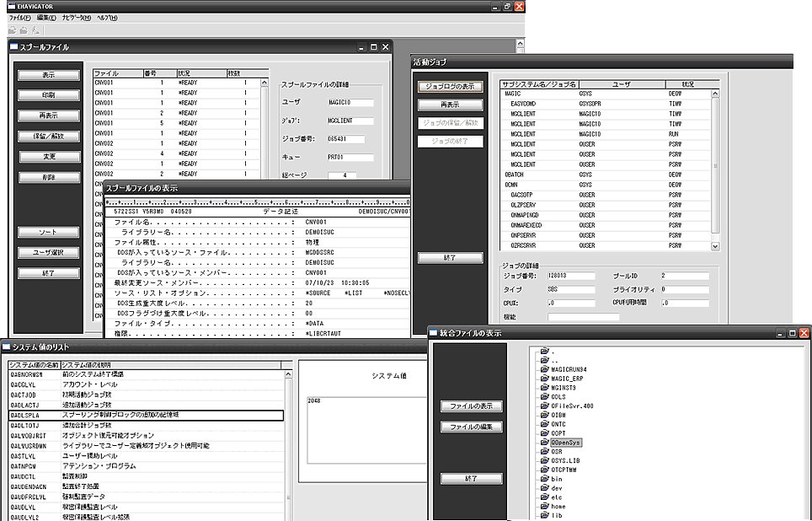812x521 pixels.
Task: Click the scroll-up arrow of the システム値 list
Action: tap(288, 373)
